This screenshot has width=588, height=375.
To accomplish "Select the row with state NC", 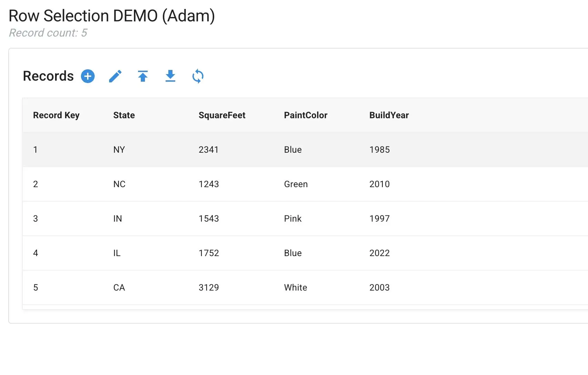I will [119, 184].
